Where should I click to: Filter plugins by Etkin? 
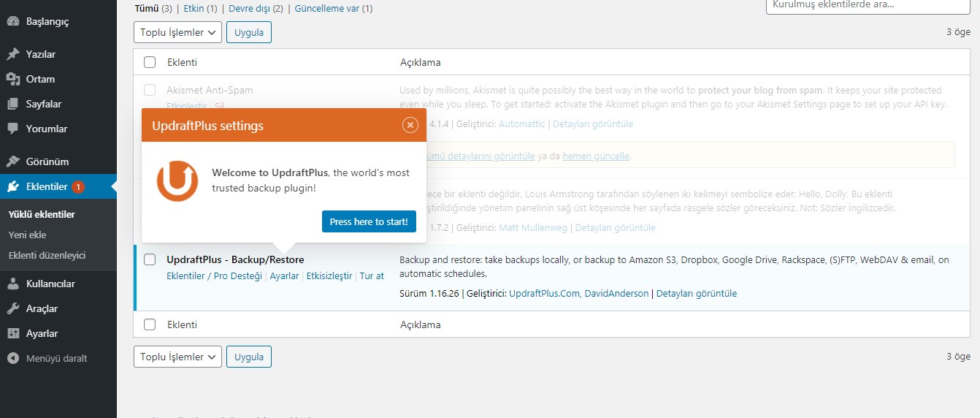click(194, 9)
